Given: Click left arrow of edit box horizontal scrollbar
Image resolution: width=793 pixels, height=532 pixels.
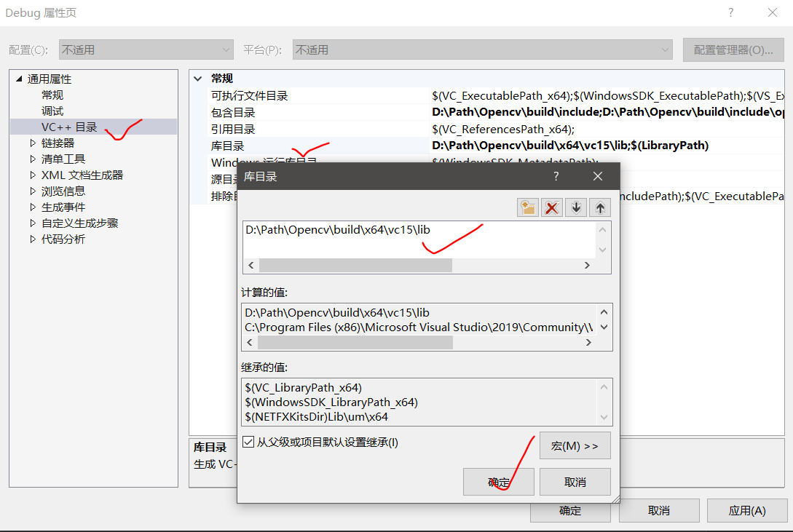Looking at the screenshot, I should (251, 265).
